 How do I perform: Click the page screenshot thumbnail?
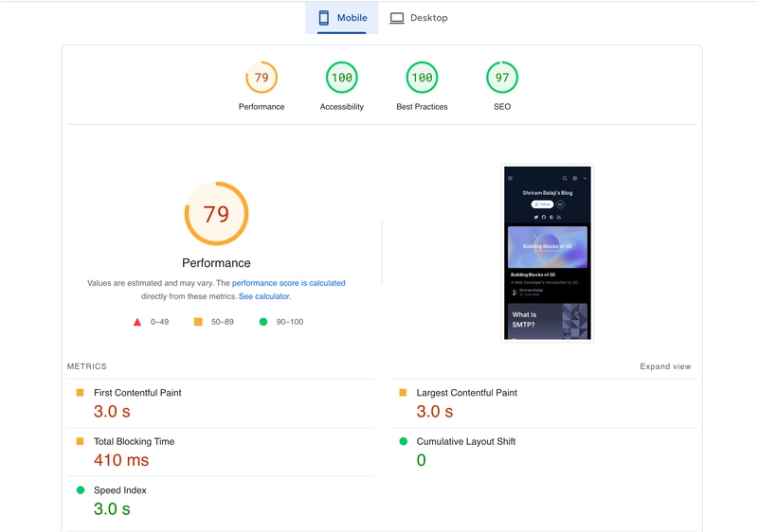click(x=548, y=253)
